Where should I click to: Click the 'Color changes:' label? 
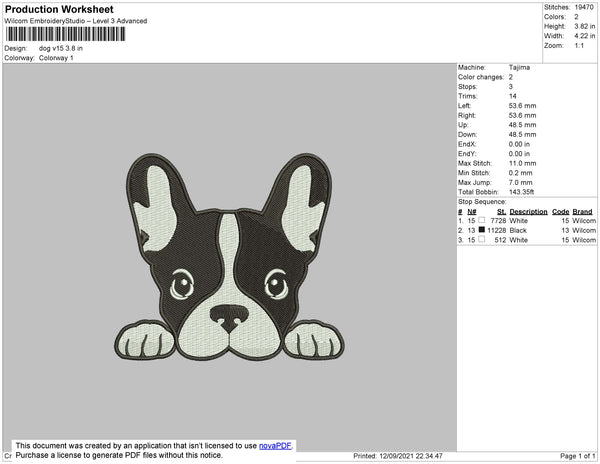pos(481,77)
